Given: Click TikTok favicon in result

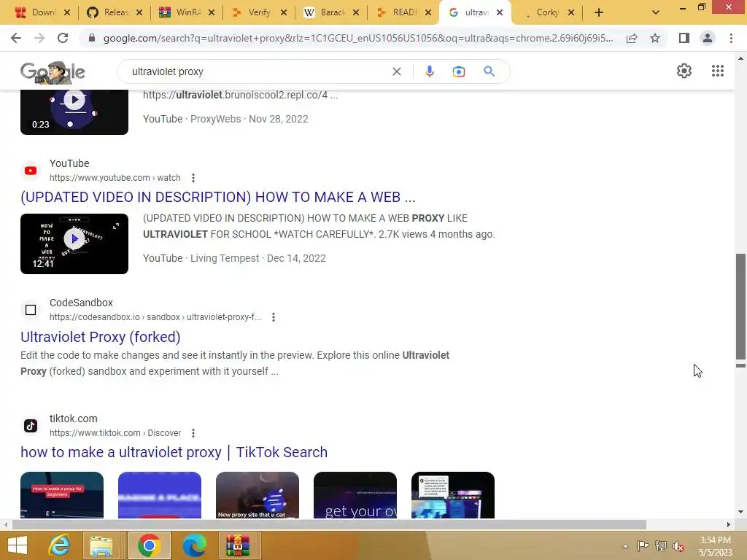Looking at the screenshot, I should (31, 426).
